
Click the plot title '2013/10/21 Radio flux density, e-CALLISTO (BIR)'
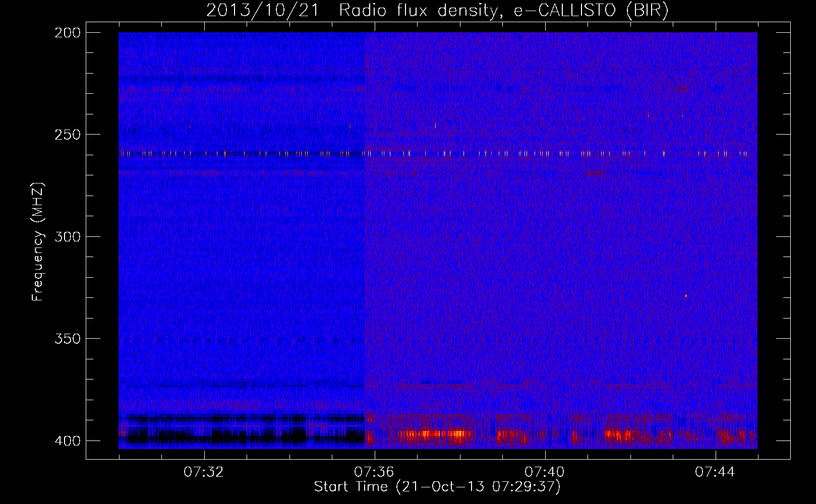437,11
